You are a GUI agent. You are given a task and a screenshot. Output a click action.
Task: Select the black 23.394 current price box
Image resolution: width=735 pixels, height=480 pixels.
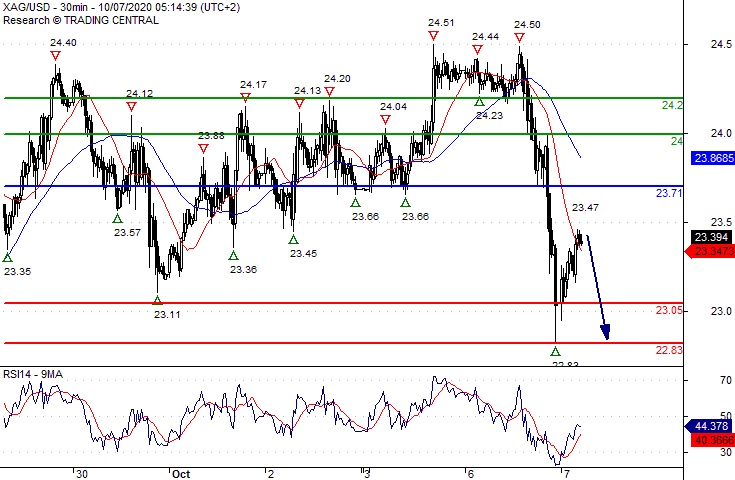(x=712, y=237)
